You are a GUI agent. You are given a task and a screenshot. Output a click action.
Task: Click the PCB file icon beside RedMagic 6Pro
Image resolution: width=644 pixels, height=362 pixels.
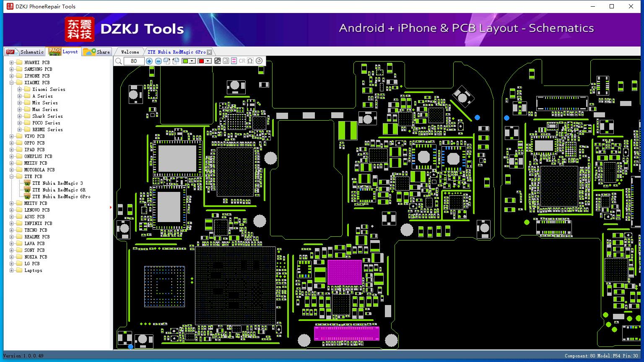tap(27, 197)
